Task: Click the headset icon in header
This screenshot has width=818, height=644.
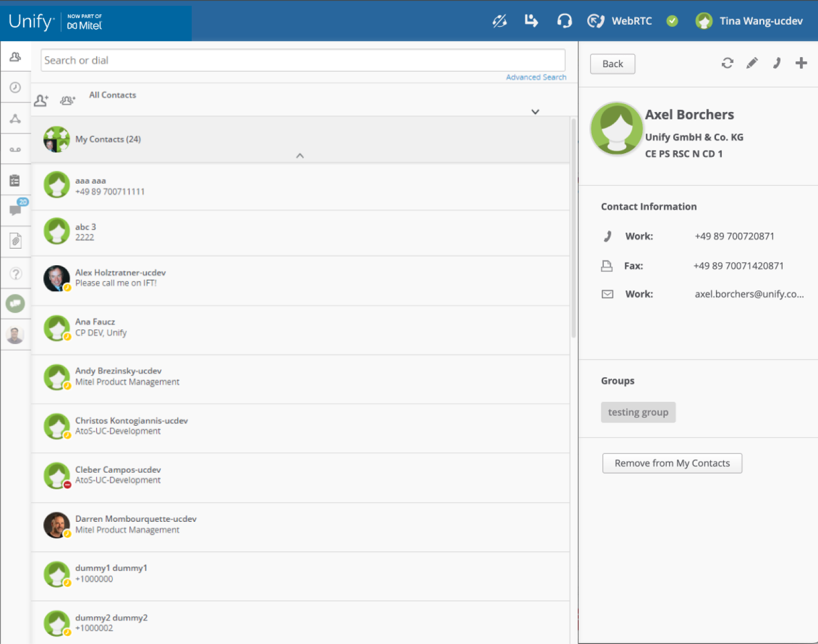Action: click(564, 21)
